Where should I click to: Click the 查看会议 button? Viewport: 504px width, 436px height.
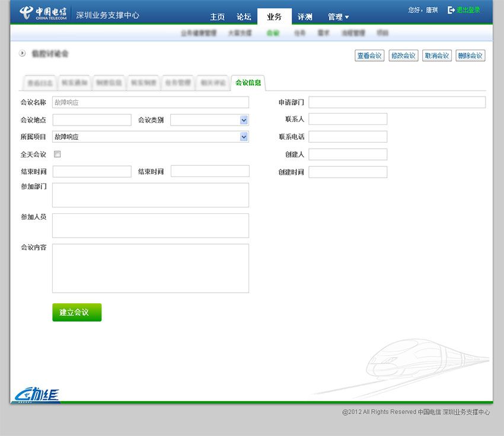pos(369,56)
